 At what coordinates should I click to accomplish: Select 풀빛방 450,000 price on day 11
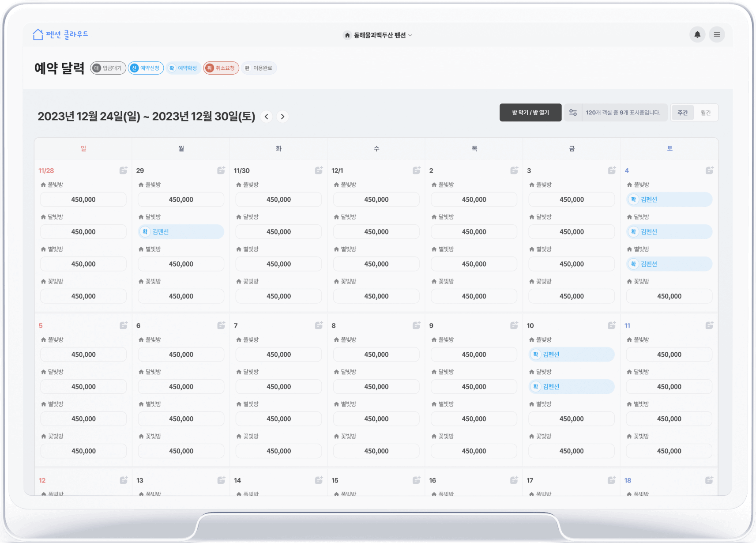669,354
